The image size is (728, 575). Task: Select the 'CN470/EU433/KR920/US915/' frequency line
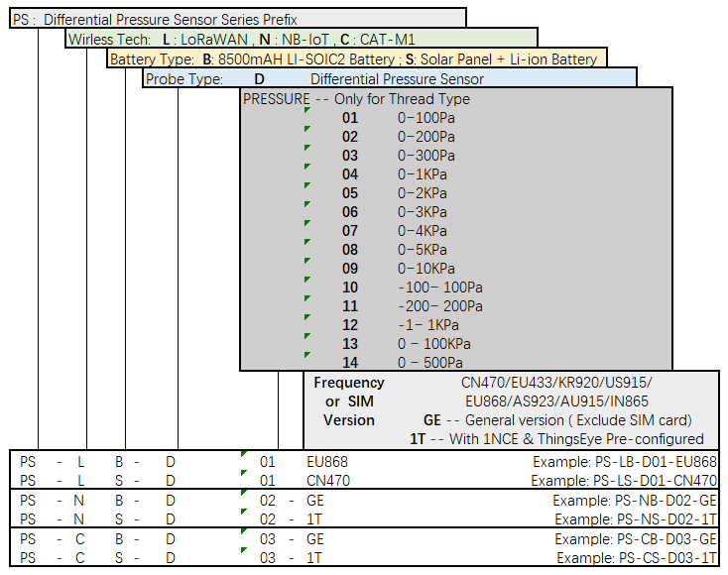click(556, 383)
